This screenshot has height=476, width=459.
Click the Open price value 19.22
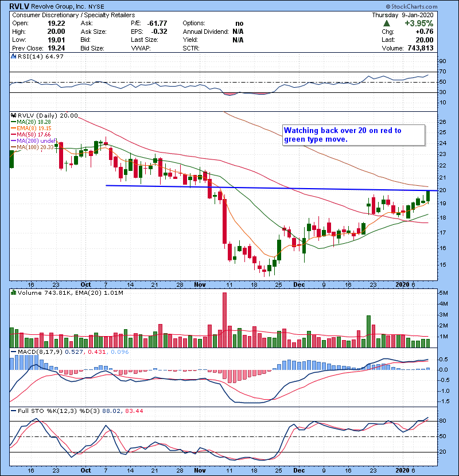(56, 24)
